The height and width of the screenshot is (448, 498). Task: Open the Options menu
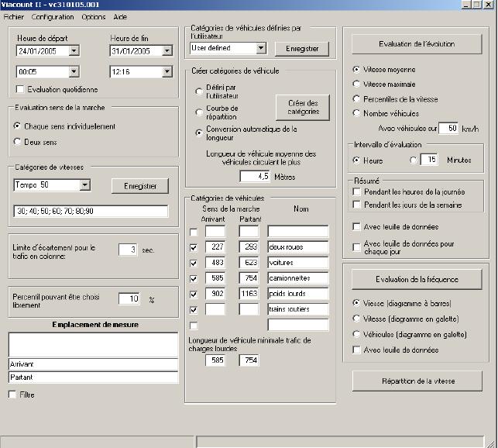coord(93,16)
